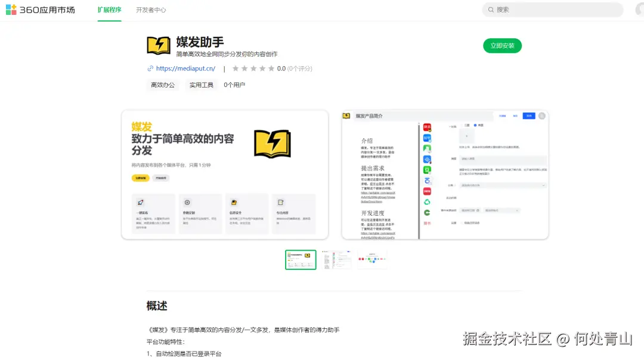Switch to the 开发者中心 tab

coord(151,10)
